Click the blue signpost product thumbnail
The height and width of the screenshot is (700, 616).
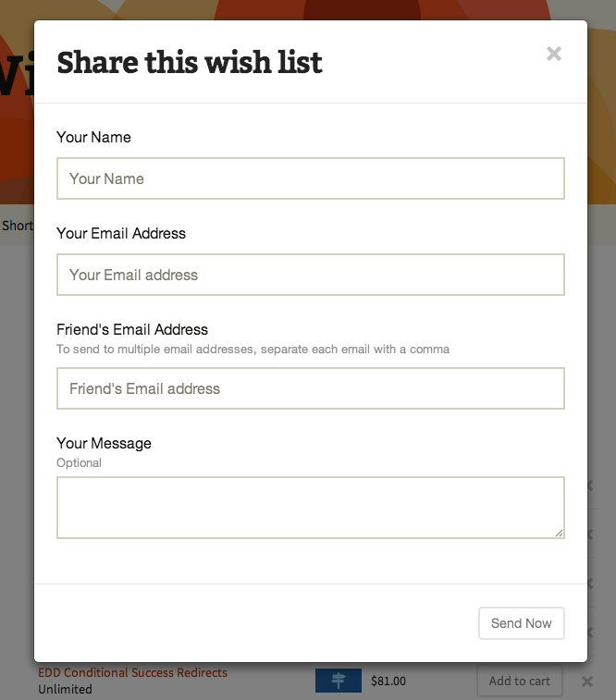click(338, 681)
